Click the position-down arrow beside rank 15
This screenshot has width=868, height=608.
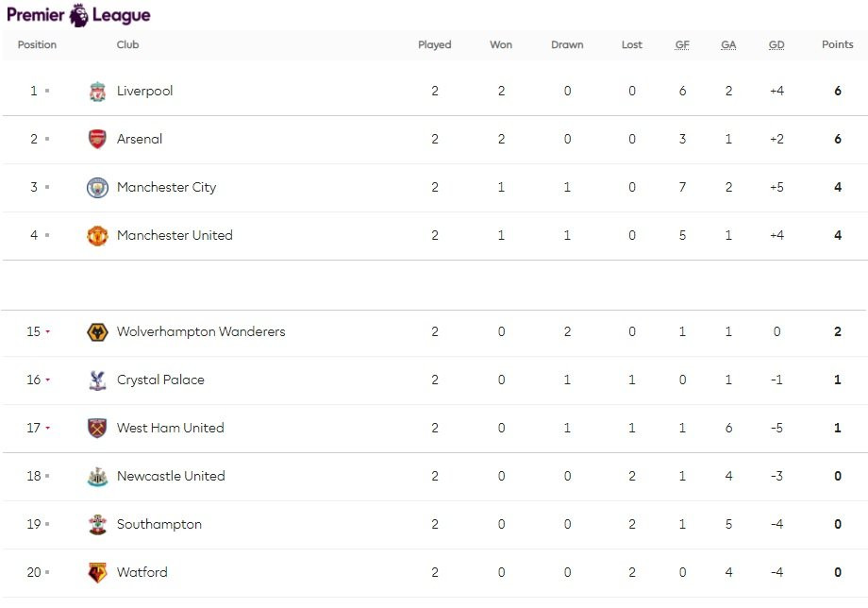[x=47, y=332]
